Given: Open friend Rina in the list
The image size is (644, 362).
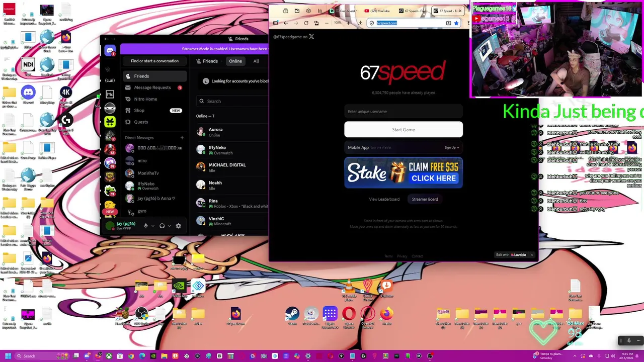Looking at the screenshot, I should (x=232, y=203).
